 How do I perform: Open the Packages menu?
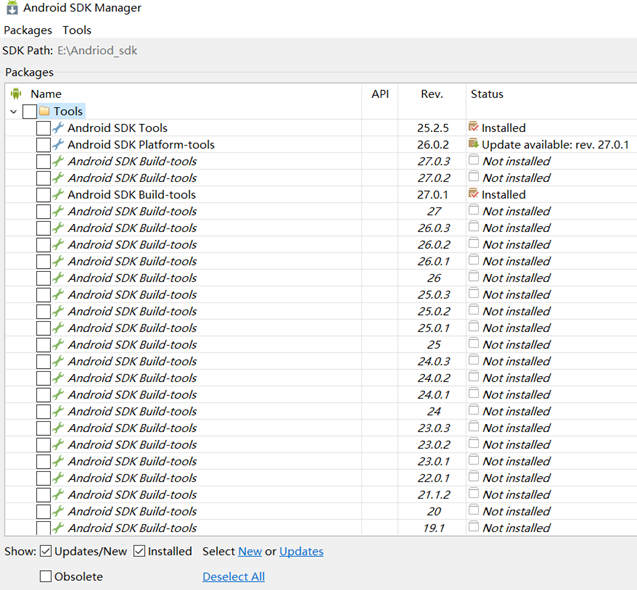[28, 30]
